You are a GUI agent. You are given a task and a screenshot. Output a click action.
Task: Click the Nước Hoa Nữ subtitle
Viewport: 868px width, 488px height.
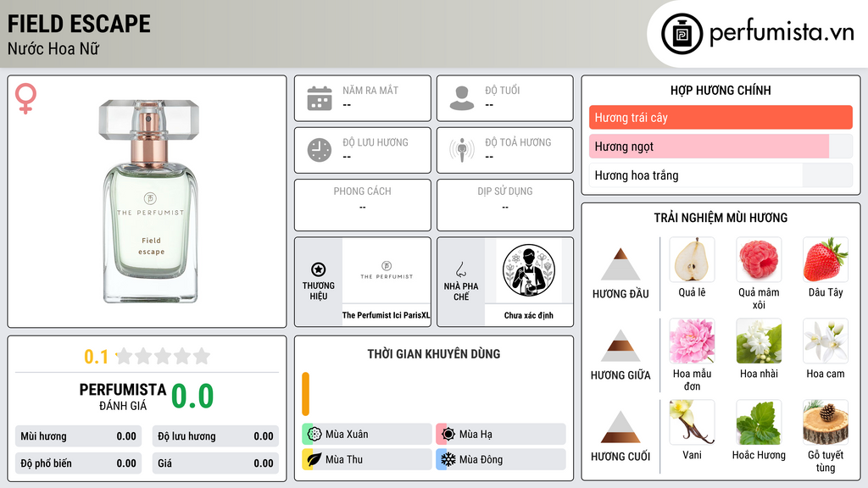(53, 48)
